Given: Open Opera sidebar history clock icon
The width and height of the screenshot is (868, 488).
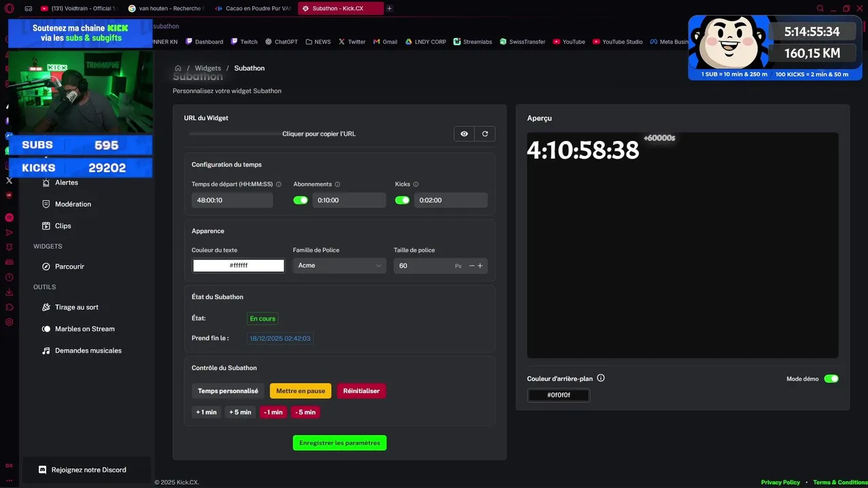Looking at the screenshot, I should 9,277.
